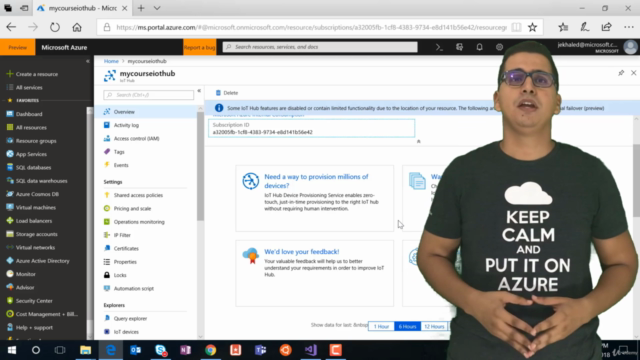
Task: Open the portal settings gear
Action: pyautogui.click(x=499, y=47)
